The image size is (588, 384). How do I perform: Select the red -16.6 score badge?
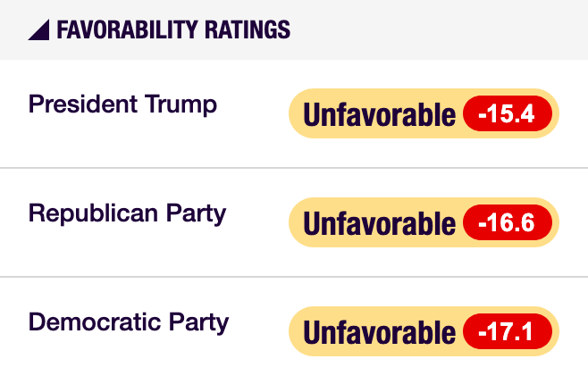click(x=508, y=222)
